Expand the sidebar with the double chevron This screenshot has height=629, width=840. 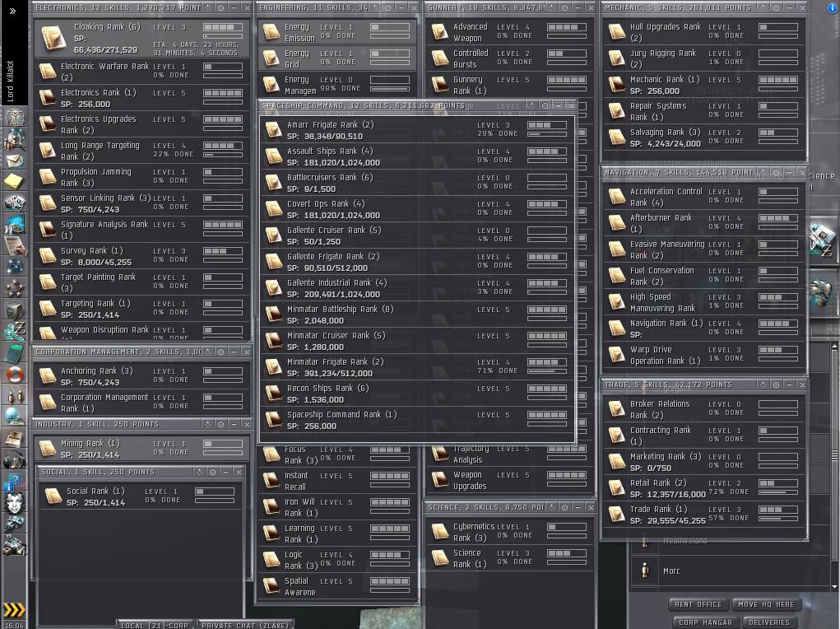pos(12,11)
